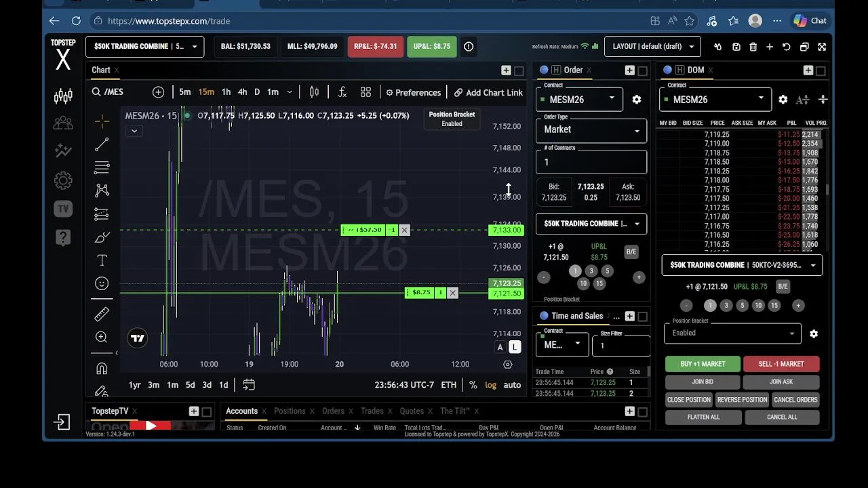The width and height of the screenshot is (868, 488).
Task: Expand the Order Type Market dropdown
Action: coord(591,129)
